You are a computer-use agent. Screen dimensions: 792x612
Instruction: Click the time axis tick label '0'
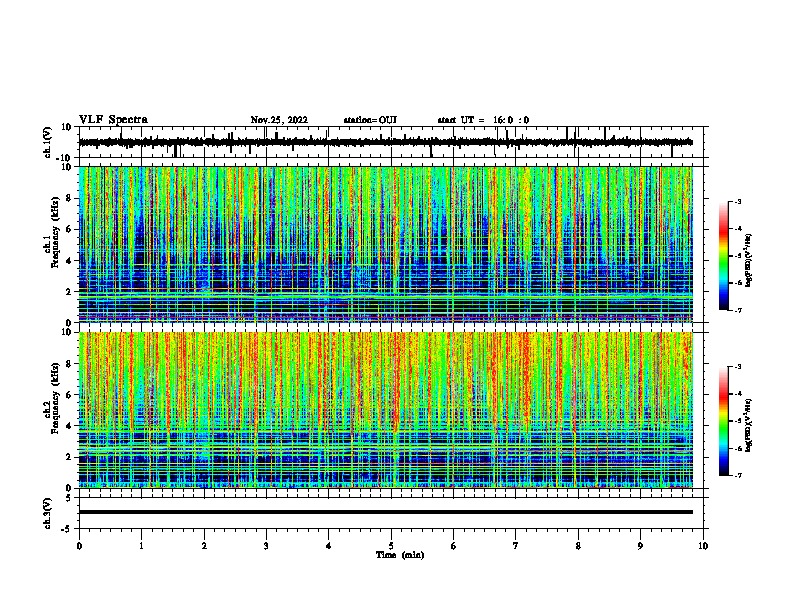(x=79, y=546)
